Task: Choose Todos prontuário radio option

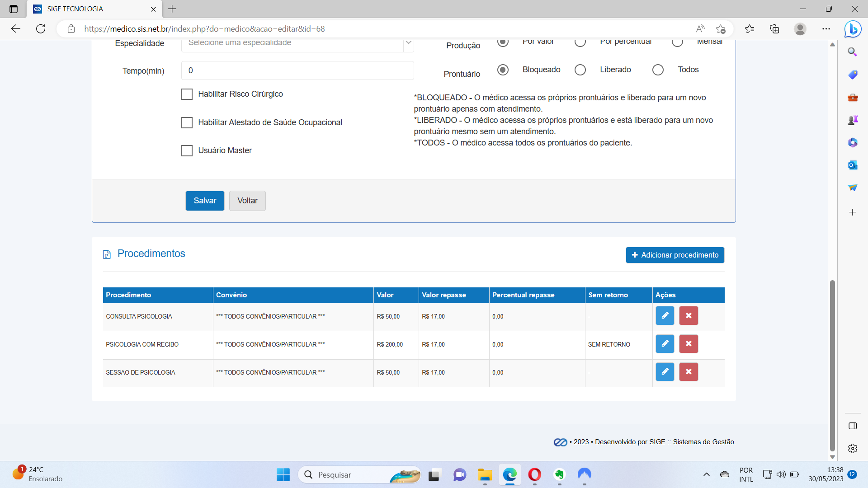Action: pyautogui.click(x=658, y=70)
